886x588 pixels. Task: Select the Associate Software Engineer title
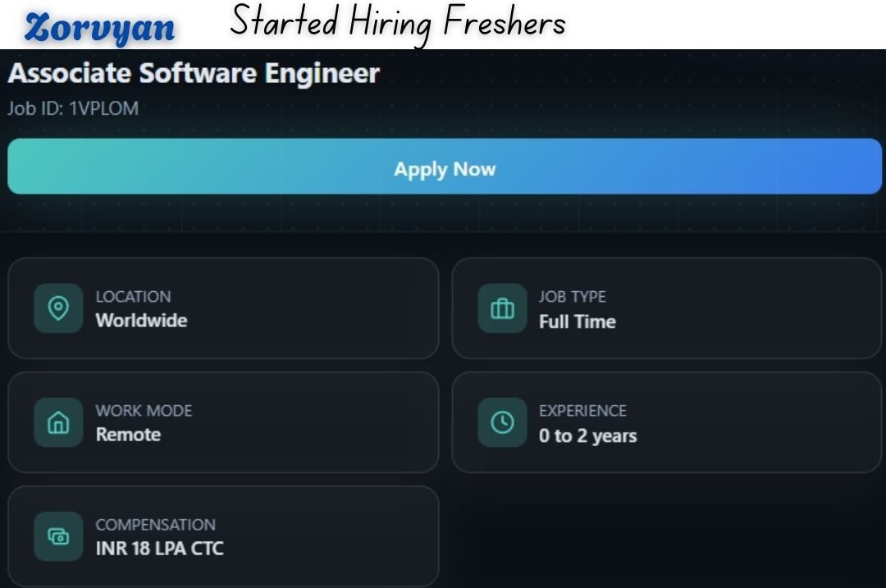[x=194, y=73]
